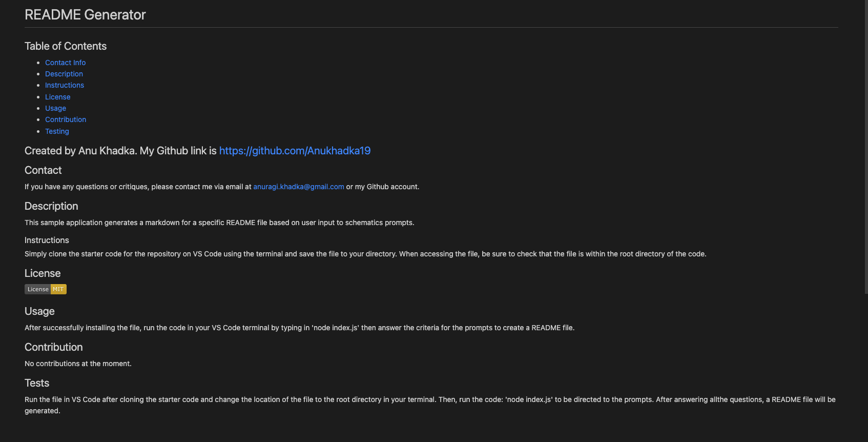Click the Contribution section heading
868x442 pixels.
[54, 347]
